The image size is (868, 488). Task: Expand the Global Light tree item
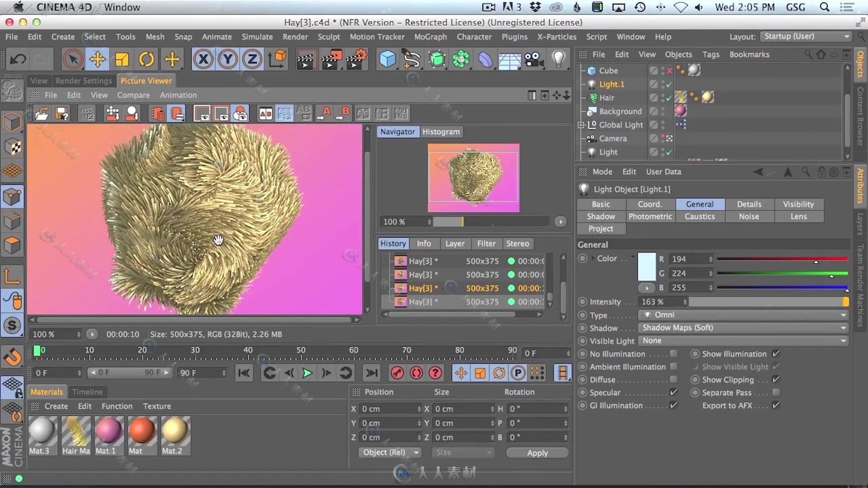581,125
